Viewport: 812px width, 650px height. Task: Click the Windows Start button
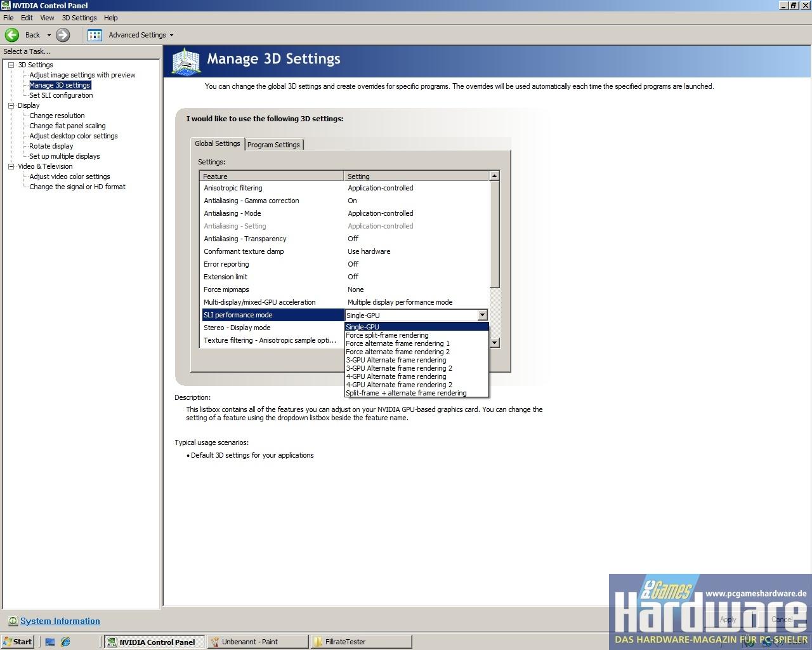[18, 642]
